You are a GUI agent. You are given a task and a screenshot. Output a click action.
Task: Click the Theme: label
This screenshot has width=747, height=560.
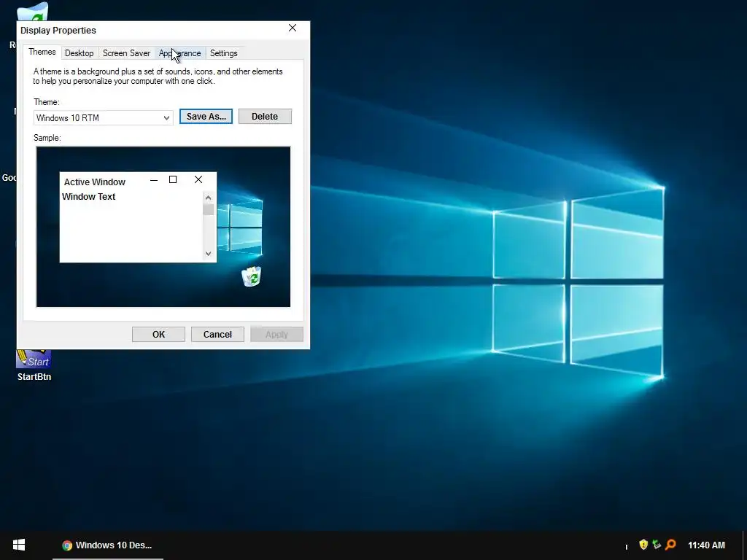46,102
